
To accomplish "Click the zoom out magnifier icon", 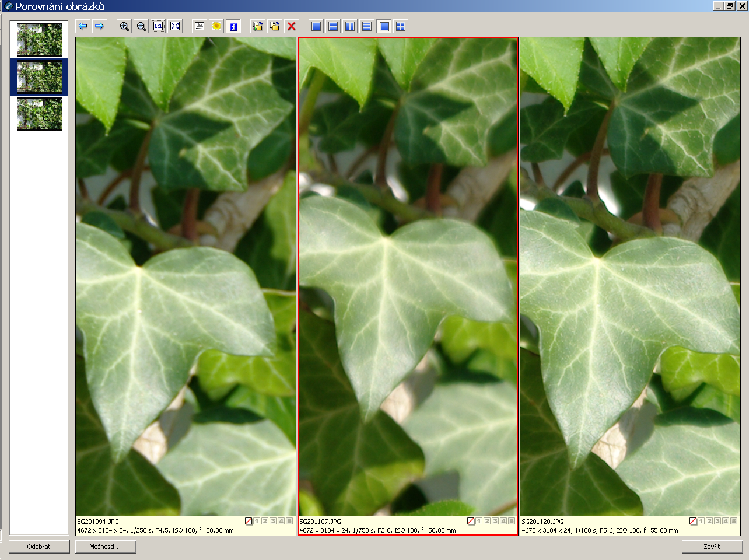I will click(141, 26).
